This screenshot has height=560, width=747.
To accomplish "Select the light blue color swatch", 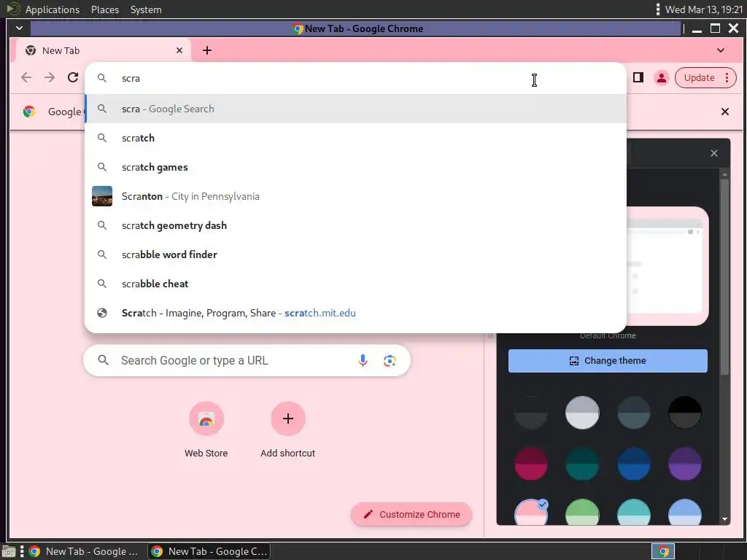I will coord(684,513).
